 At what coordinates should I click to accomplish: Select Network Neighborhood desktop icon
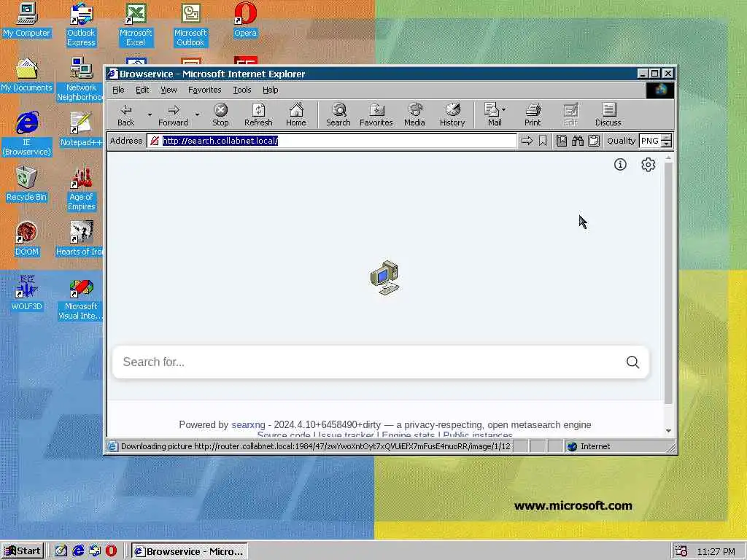click(x=80, y=79)
